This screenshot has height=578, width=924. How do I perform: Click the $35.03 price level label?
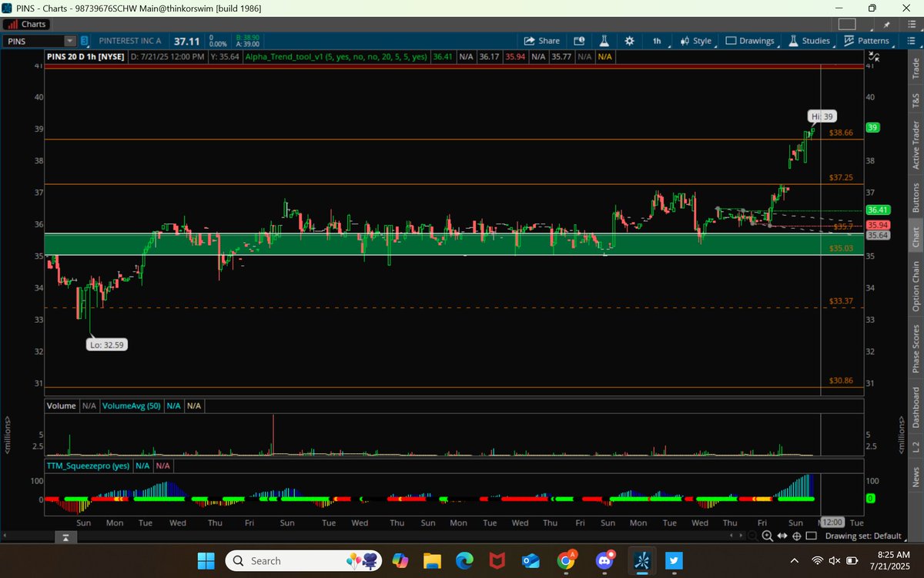click(x=841, y=248)
